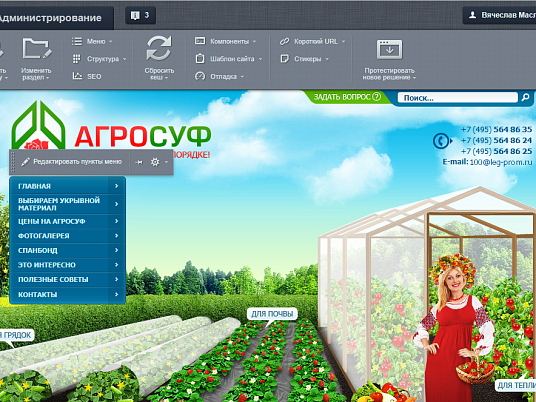Click the gear icon in menu edit toolbar

pos(155,162)
